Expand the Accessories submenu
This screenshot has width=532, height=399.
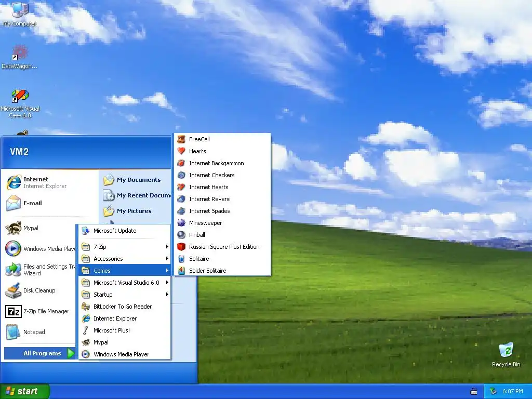(125, 259)
